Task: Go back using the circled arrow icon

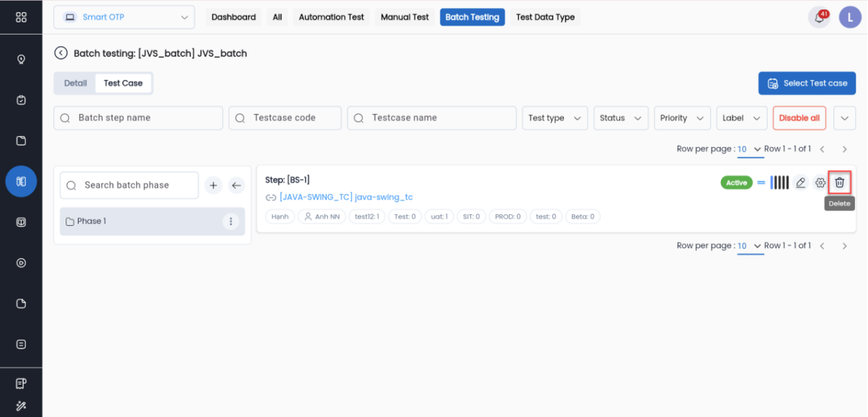Action: (x=61, y=53)
